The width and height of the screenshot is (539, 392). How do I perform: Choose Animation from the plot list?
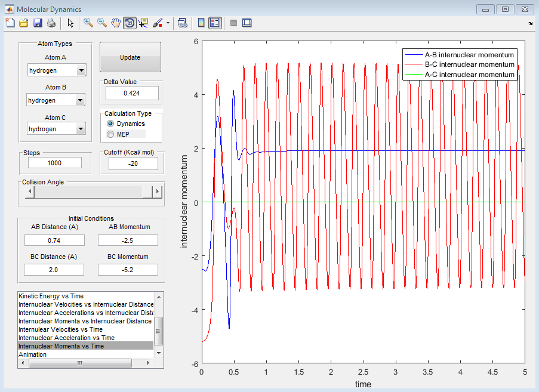(32, 354)
